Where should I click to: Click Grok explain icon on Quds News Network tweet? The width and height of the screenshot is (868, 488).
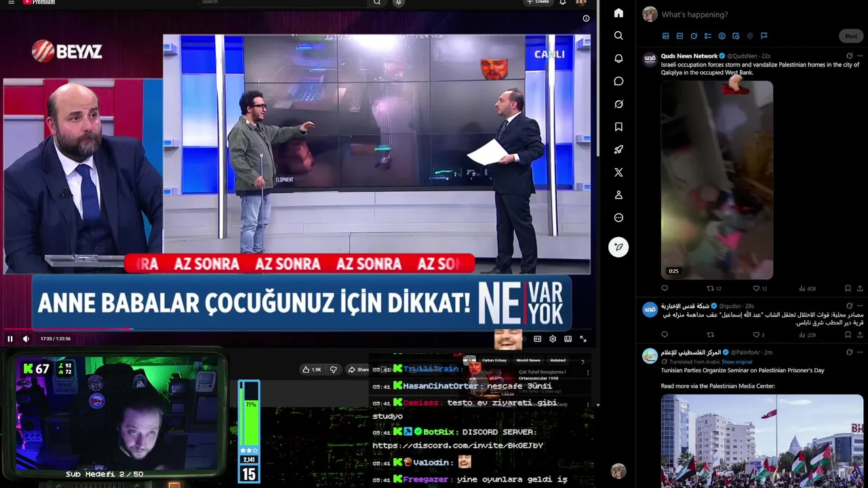(x=849, y=56)
